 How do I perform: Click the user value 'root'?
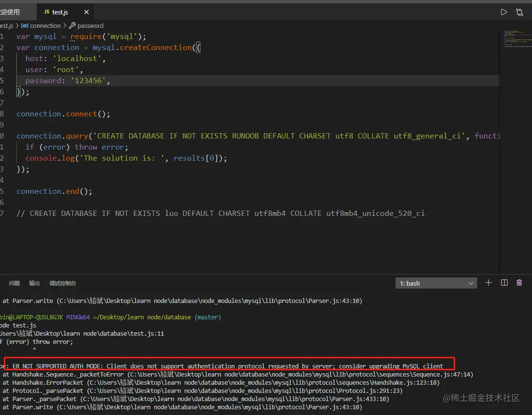pos(66,70)
